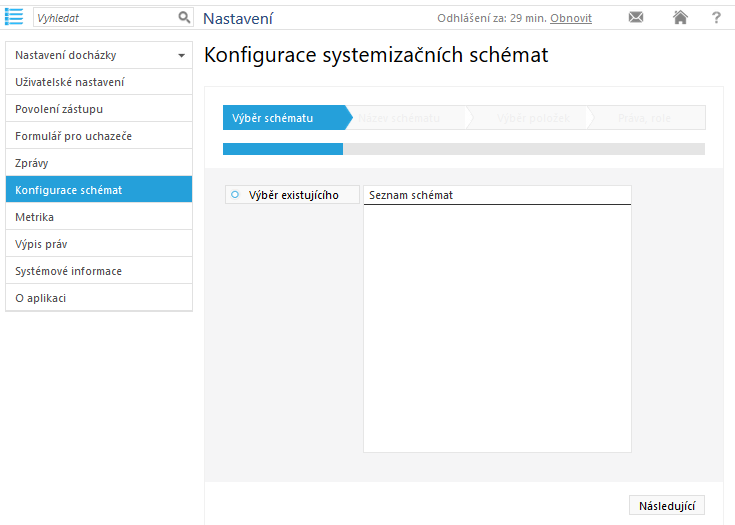The width and height of the screenshot is (735, 525).
Task: Click the Následující button
Action: click(x=667, y=505)
